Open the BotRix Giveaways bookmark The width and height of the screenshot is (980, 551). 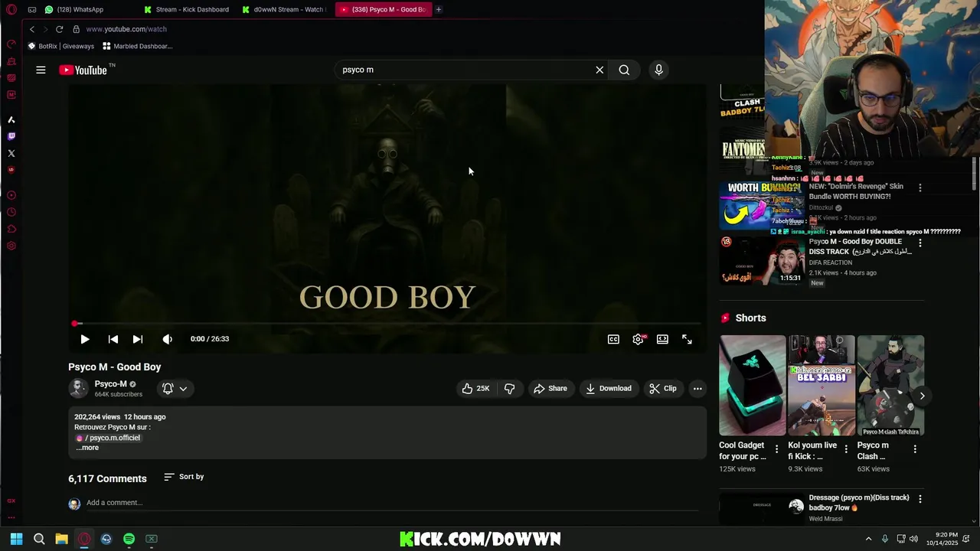tap(60, 46)
